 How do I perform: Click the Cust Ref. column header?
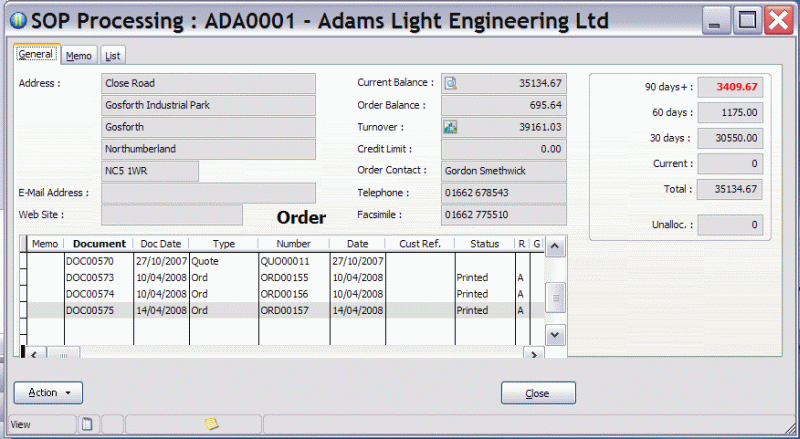(420, 244)
